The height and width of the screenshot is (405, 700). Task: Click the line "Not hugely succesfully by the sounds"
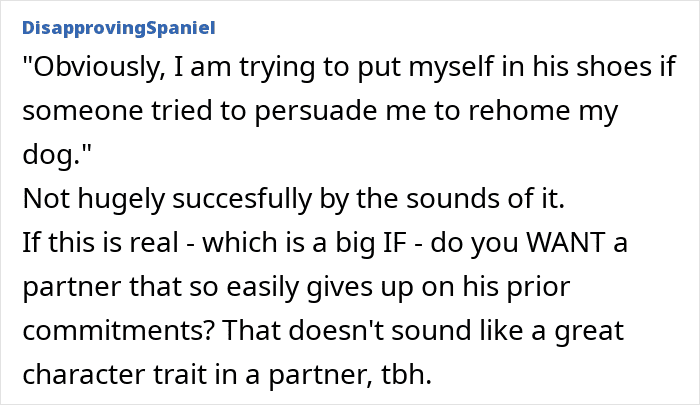tap(294, 198)
